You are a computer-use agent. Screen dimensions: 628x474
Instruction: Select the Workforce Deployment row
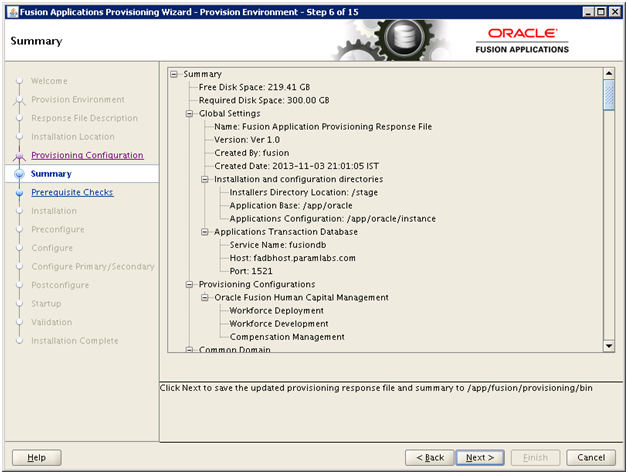point(276,311)
